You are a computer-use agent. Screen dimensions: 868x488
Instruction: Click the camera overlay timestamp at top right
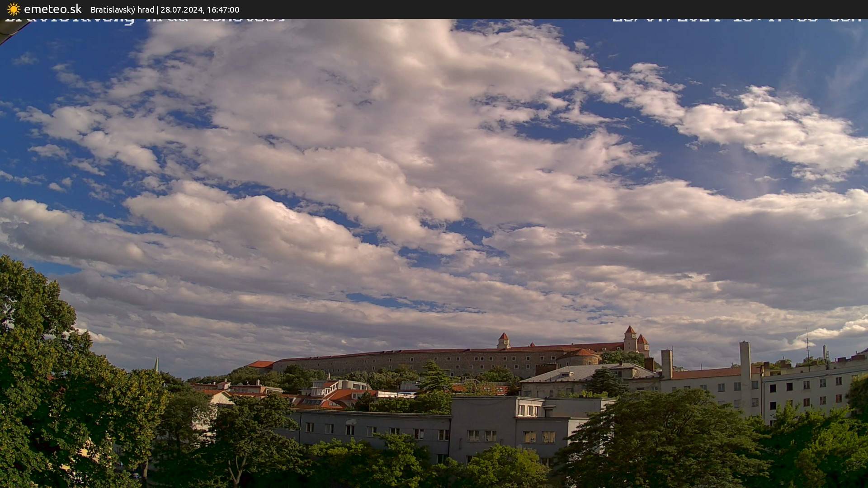point(736,20)
